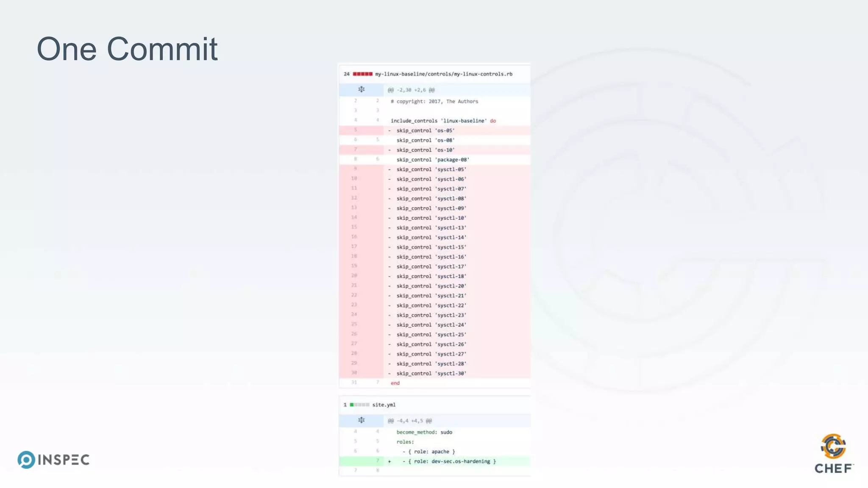Select the removed line skip_control 'sysctl-20'
868x488 pixels.
tap(434, 286)
